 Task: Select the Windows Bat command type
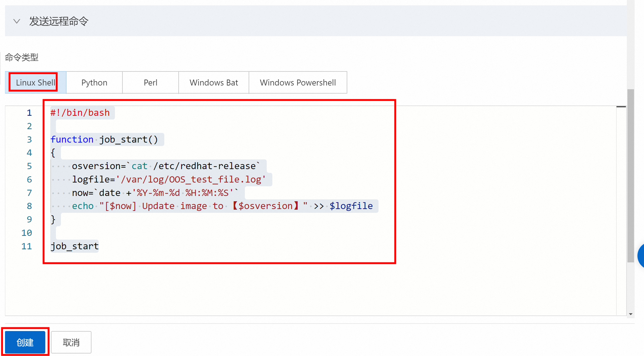click(x=214, y=82)
